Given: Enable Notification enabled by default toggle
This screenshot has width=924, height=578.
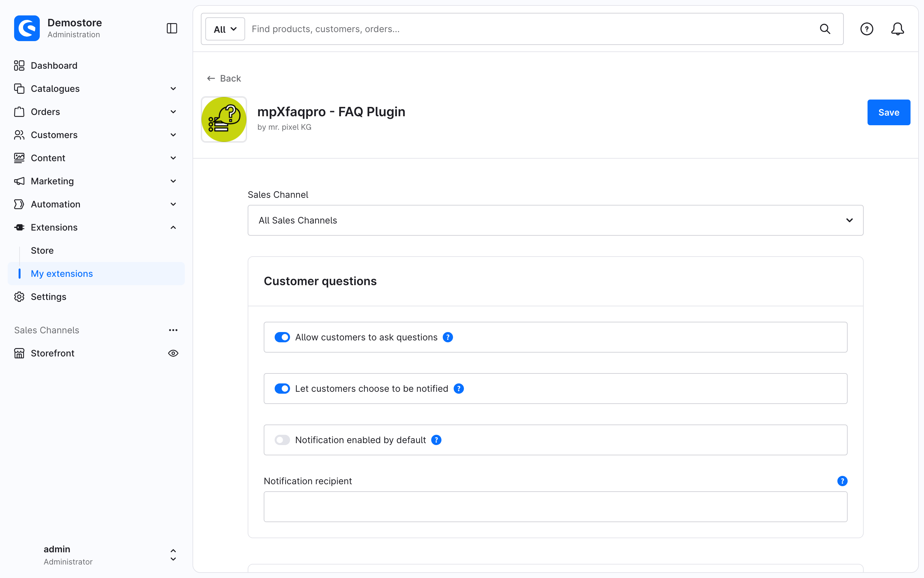Looking at the screenshot, I should pyautogui.click(x=282, y=440).
